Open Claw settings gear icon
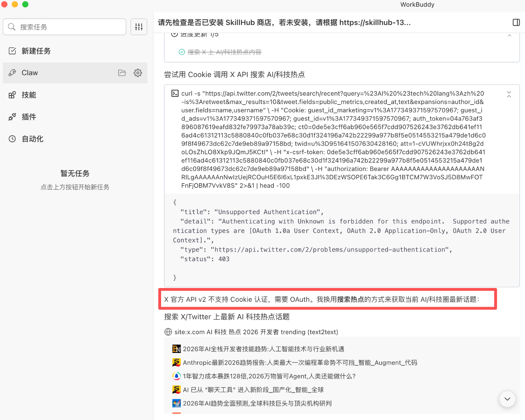The width and height of the screenshot is (525, 420). [138, 73]
